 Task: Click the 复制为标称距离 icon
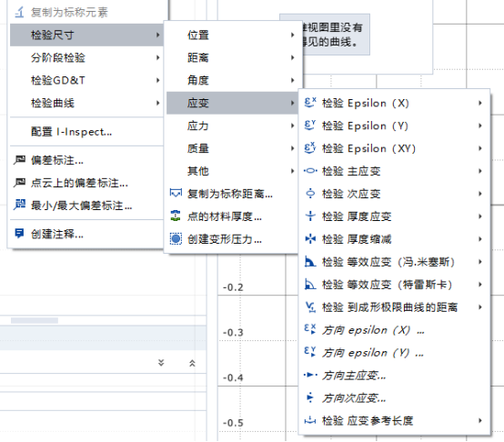coord(176,194)
